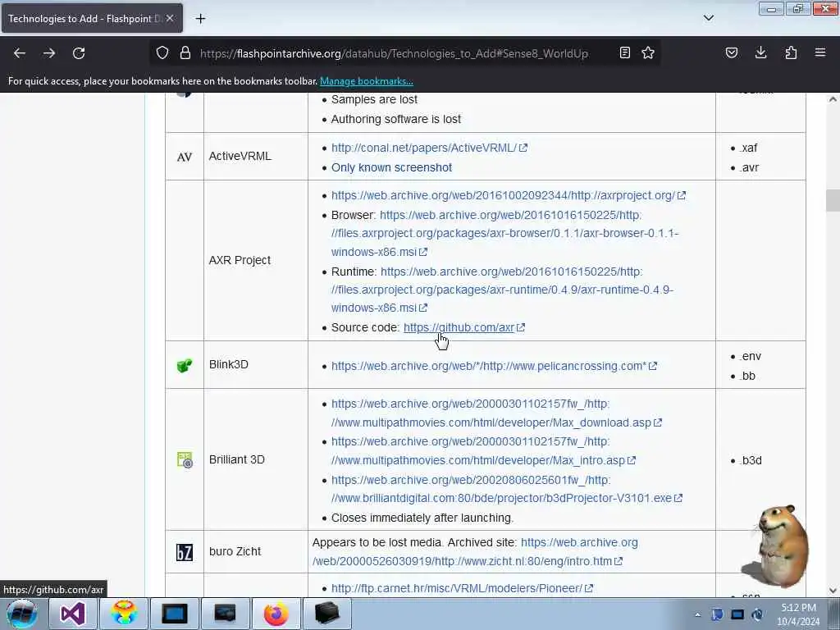
Task: Close the Technologies to Add tab
Action: click(x=170, y=18)
